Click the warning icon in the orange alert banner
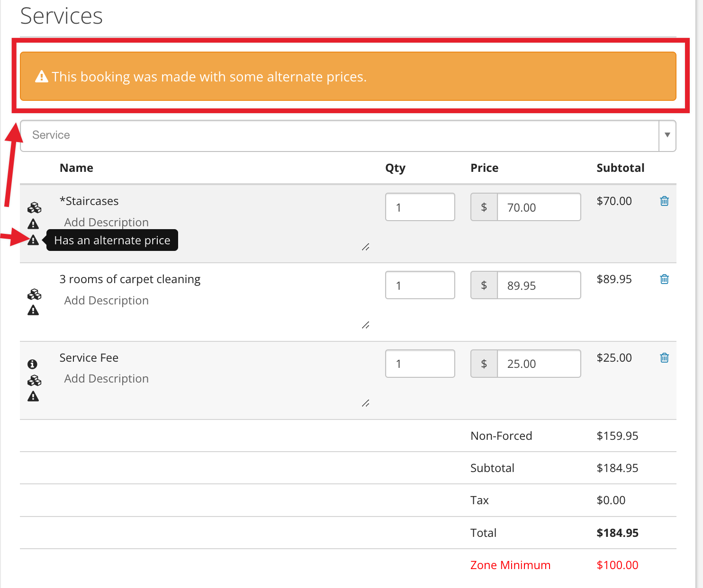This screenshot has height=588, width=703. [x=42, y=76]
